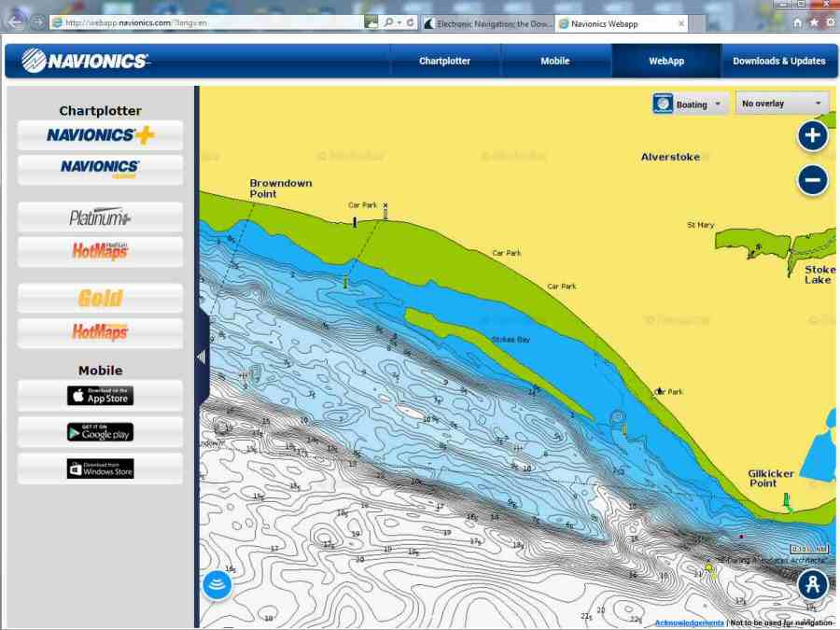Click the Navionics logo in header

click(x=85, y=62)
